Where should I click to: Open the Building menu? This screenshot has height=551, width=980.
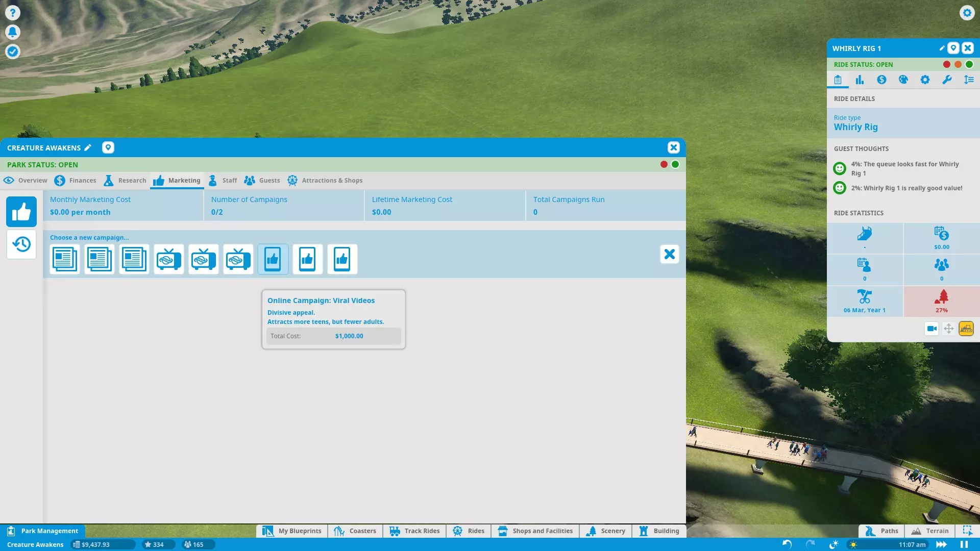coord(659,531)
